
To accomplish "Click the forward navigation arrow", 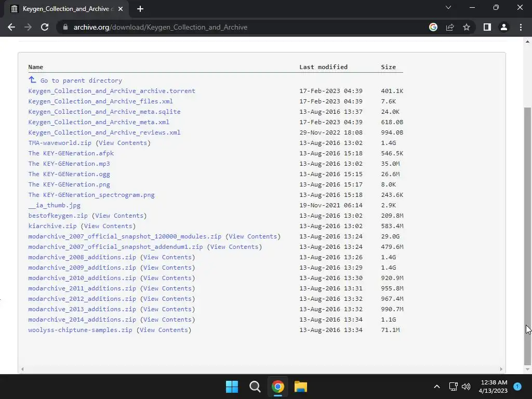I will tap(28, 27).
